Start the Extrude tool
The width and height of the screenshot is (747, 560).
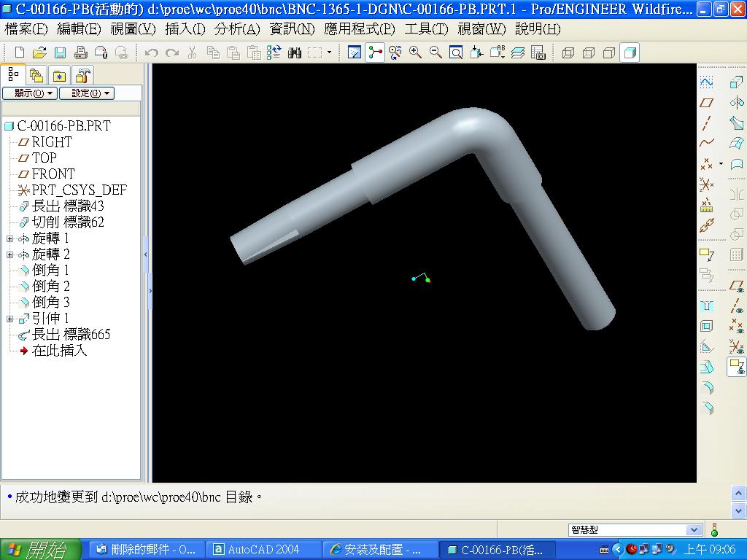(737, 82)
